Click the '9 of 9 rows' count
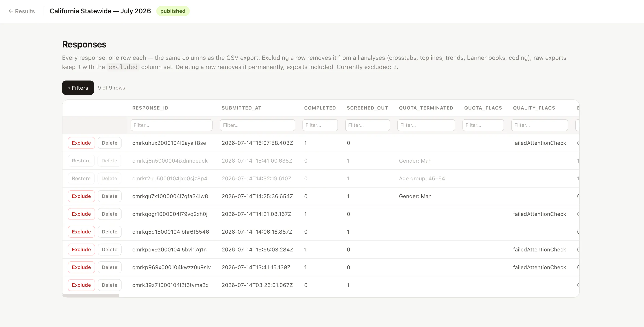This screenshot has width=644, height=327. pos(111,88)
